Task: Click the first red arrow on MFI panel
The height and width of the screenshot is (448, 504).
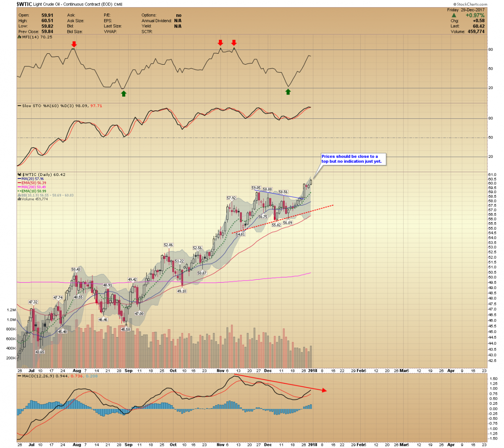Action: pyautogui.click(x=74, y=44)
